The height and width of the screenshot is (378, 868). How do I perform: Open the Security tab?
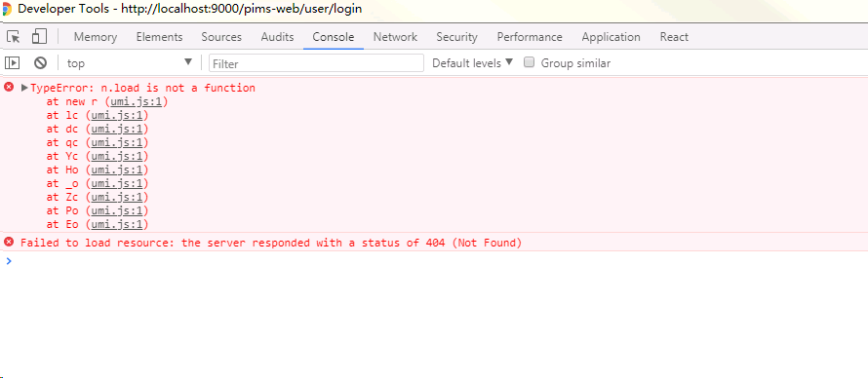tap(456, 37)
